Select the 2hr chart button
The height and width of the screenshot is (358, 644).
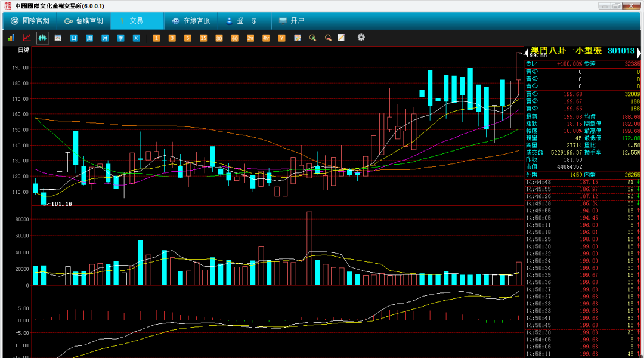click(250, 38)
